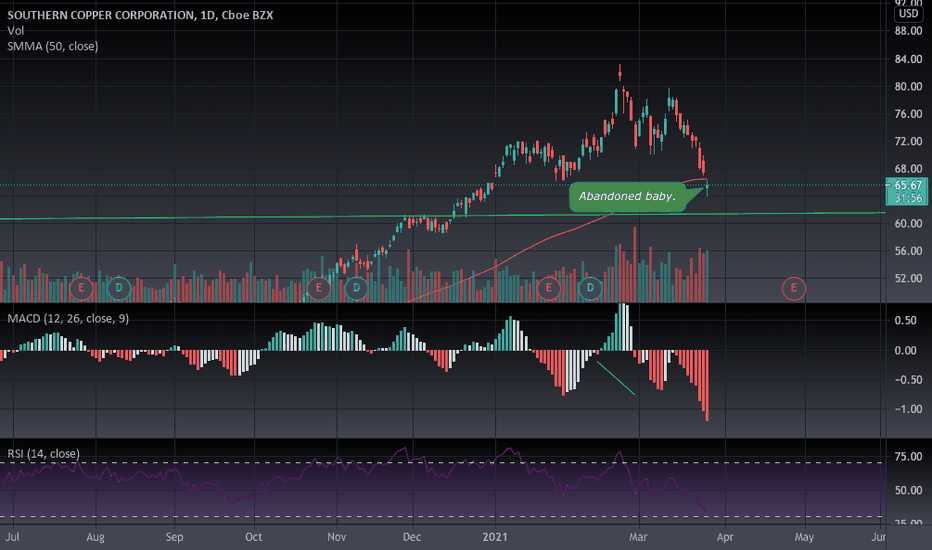Click the May label on the time axis

pos(804,537)
